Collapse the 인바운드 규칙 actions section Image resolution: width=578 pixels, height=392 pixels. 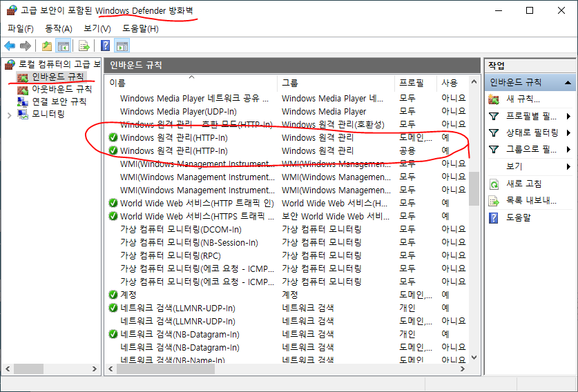pyautogui.click(x=568, y=83)
